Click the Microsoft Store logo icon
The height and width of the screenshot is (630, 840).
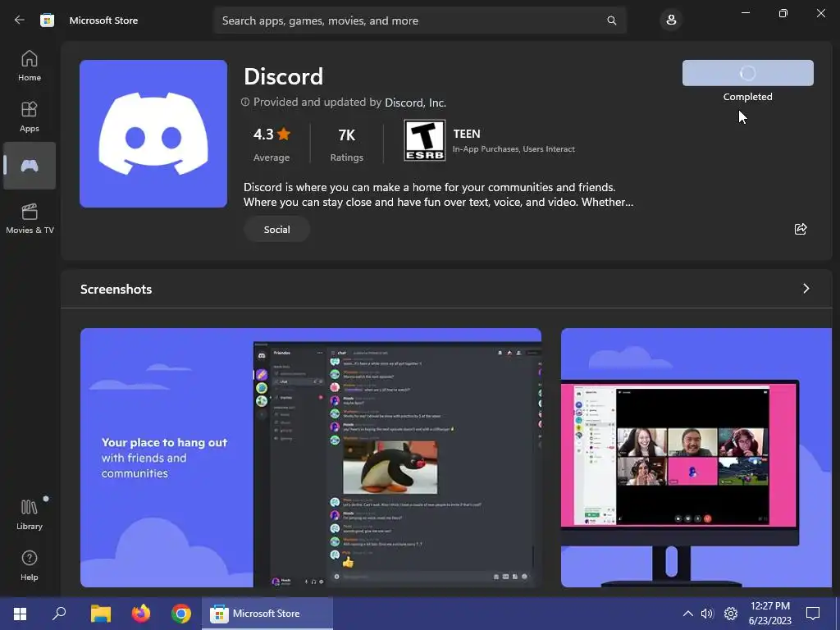coord(47,21)
